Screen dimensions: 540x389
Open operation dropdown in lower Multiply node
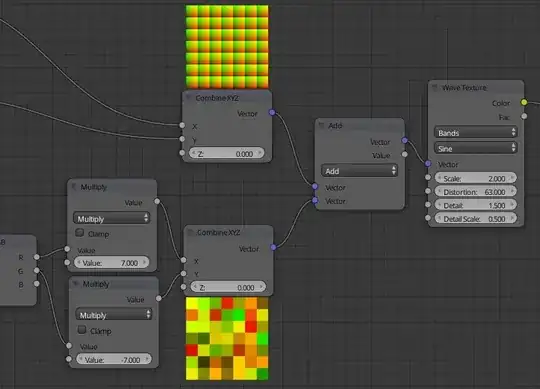click(113, 315)
